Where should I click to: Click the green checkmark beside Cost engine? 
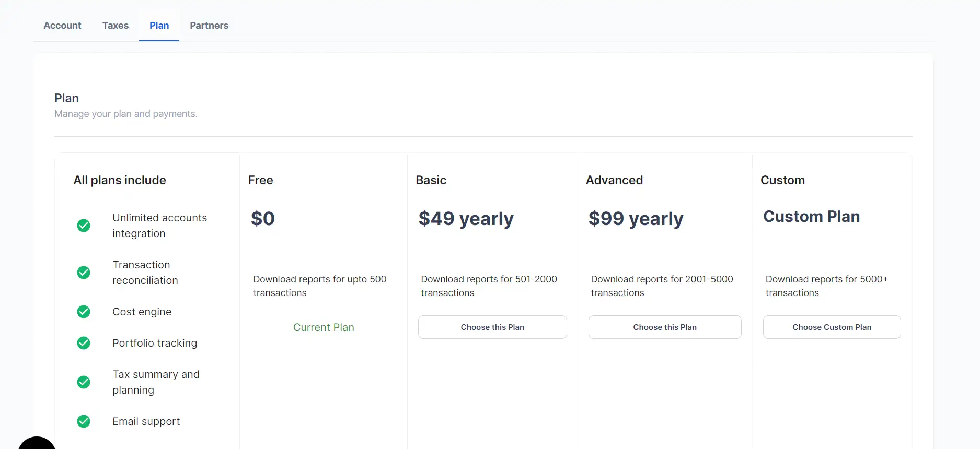click(84, 312)
